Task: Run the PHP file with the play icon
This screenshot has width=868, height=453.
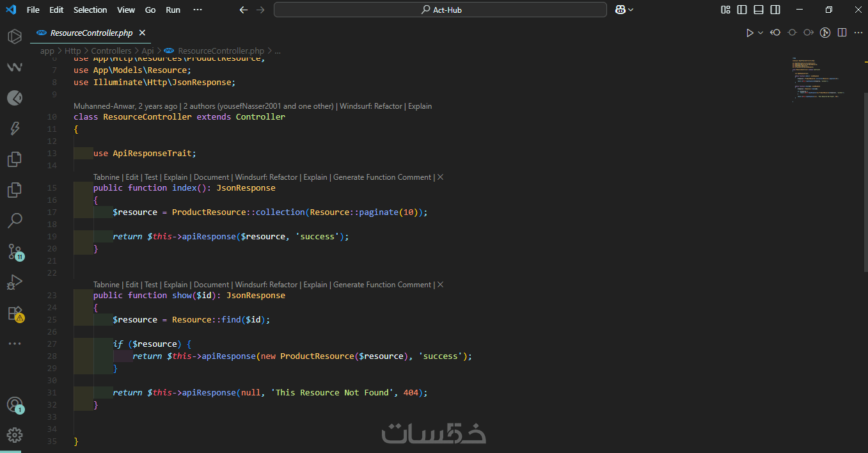Action: tap(750, 33)
